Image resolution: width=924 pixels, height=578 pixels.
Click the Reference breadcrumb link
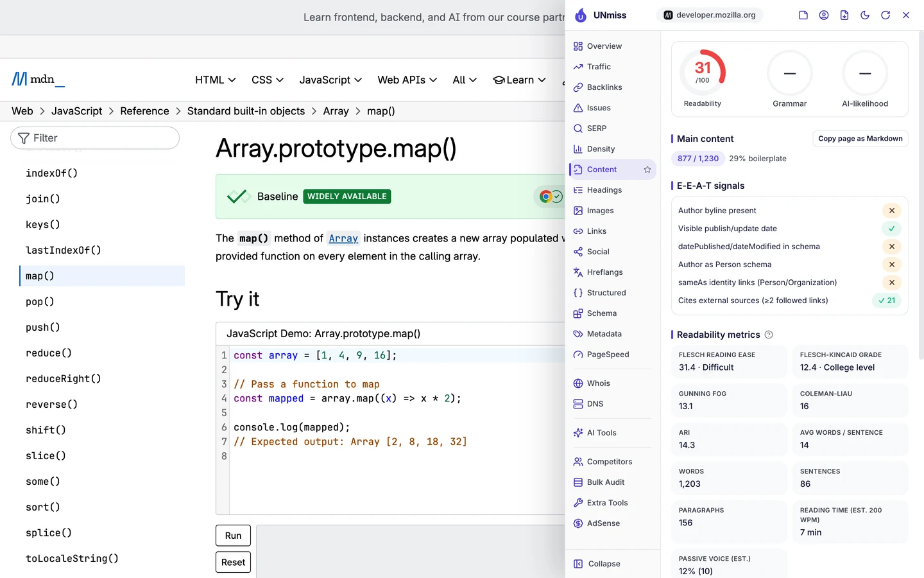(144, 111)
